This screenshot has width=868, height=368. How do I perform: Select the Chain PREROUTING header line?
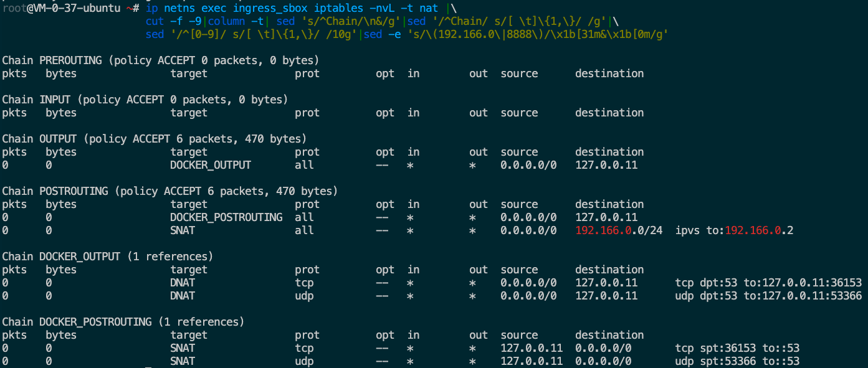tap(160, 60)
